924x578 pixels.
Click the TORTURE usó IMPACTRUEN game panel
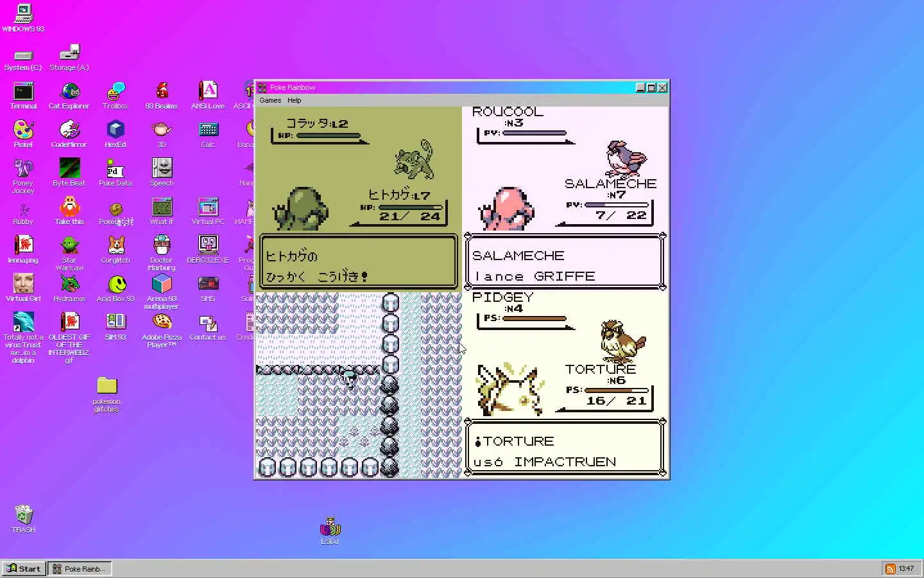pos(565,385)
